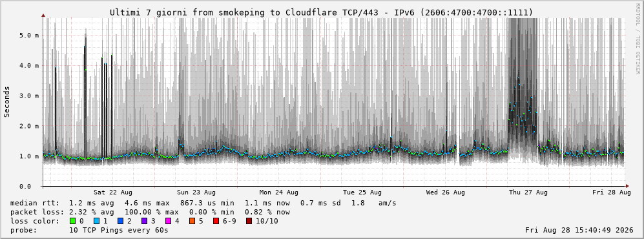This screenshot has height=239, width=644.
Task: Click the '1.0 m' y-axis value
Action: (29, 156)
